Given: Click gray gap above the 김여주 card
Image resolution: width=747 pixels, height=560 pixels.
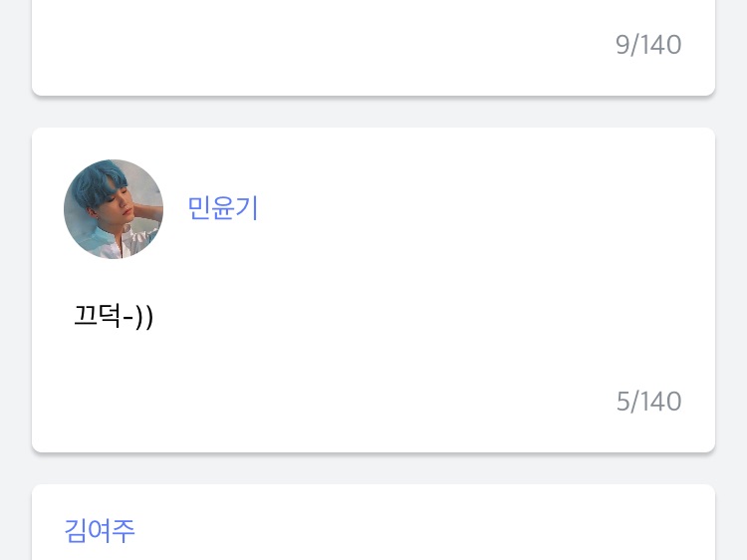Looking at the screenshot, I should (373, 469).
